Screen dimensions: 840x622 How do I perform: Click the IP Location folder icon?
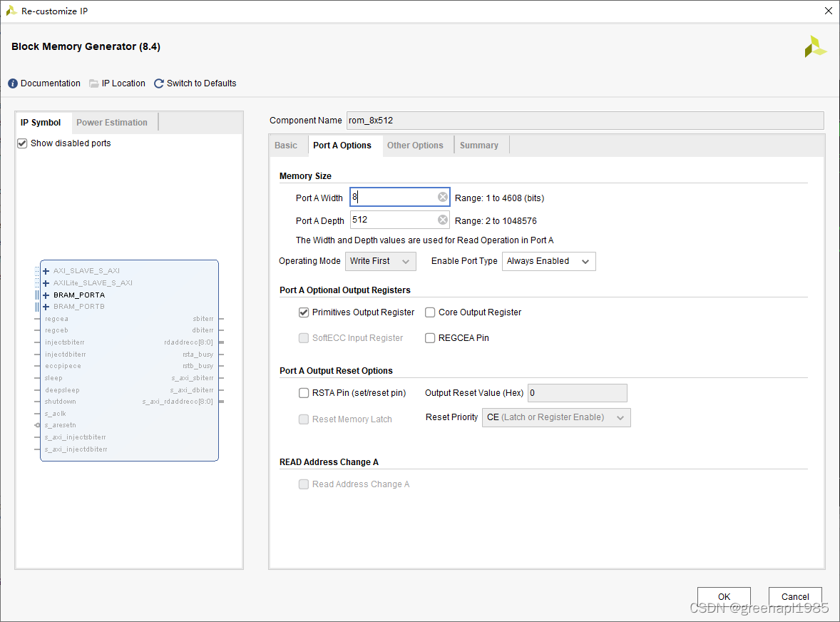93,83
